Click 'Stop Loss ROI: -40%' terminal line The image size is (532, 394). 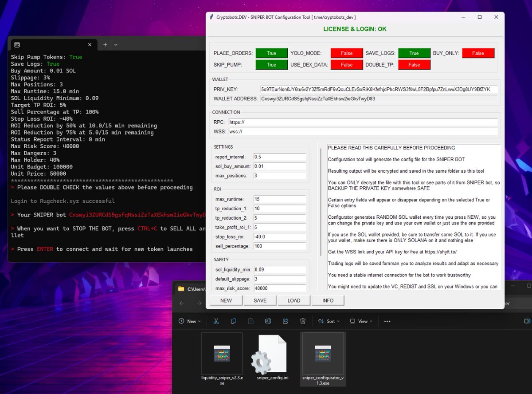click(x=42, y=118)
